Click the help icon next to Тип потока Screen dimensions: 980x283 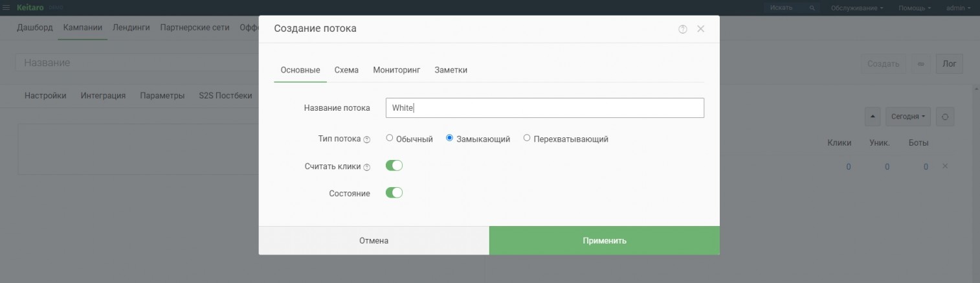(x=366, y=139)
